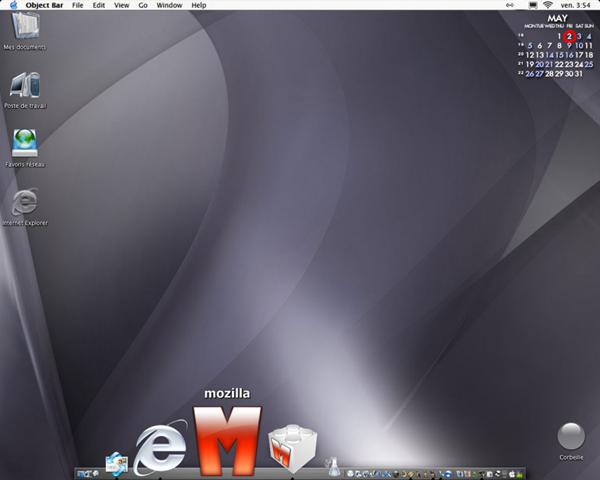
Task: Open the Window menu
Action: point(169,5)
